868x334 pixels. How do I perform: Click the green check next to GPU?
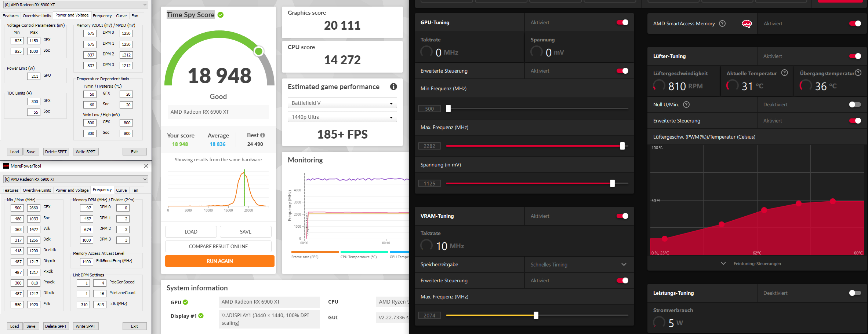(185, 302)
